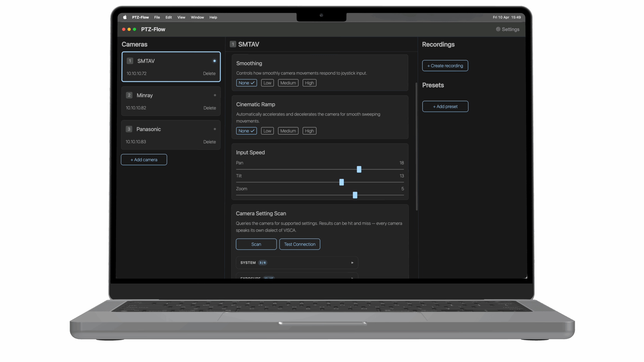The width and height of the screenshot is (644, 362).
Task: Click the number 3 badge for Panasonic
Action: (129, 129)
